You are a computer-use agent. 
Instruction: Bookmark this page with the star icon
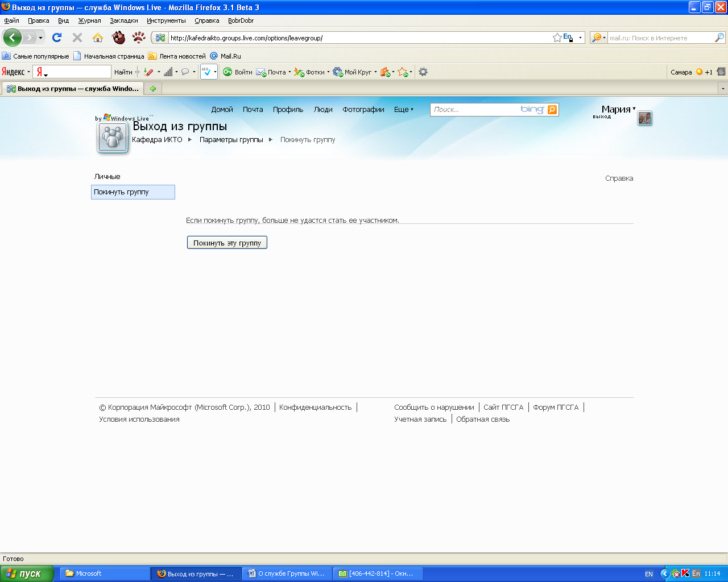[x=557, y=38]
